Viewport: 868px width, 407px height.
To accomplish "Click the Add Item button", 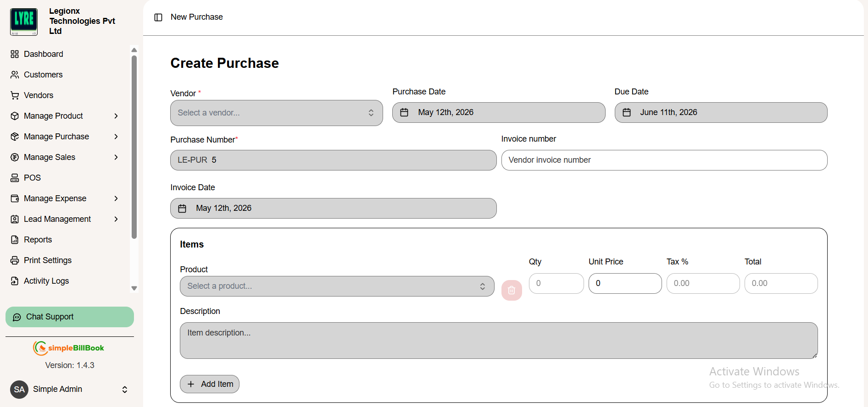I will click(210, 384).
